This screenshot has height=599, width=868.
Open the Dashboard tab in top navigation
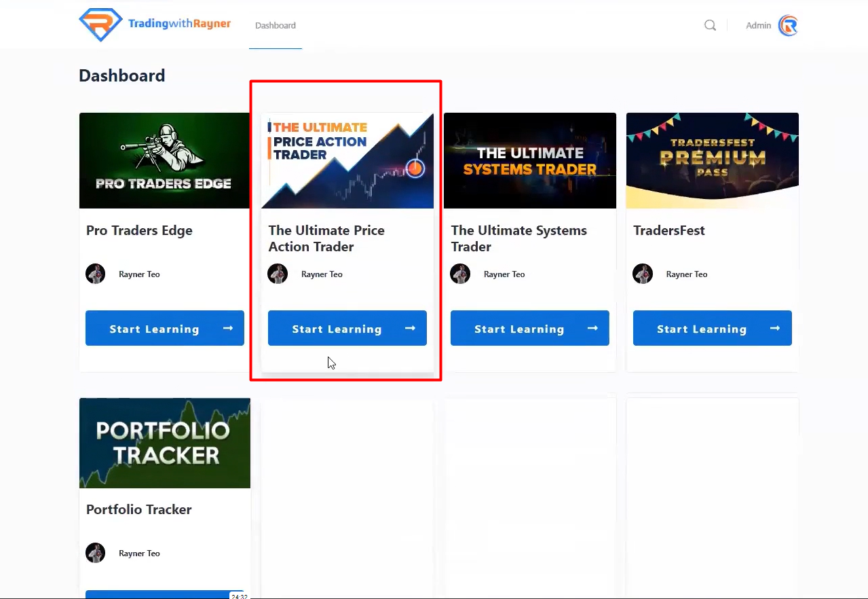[276, 26]
